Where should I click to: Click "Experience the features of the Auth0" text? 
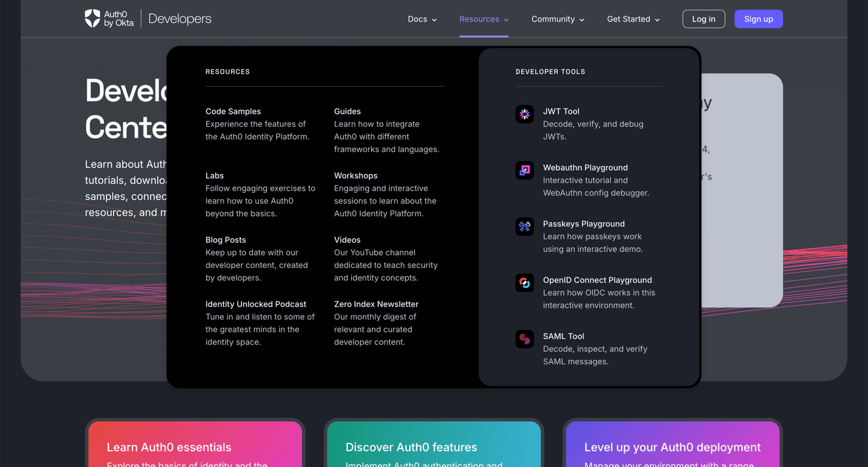click(x=257, y=130)
